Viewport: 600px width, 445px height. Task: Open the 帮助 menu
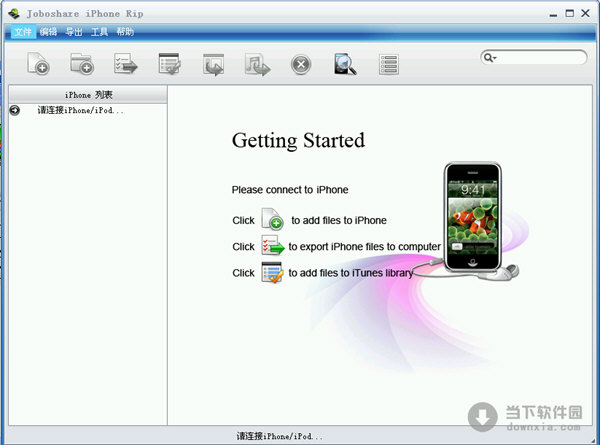tap(125, 32)
